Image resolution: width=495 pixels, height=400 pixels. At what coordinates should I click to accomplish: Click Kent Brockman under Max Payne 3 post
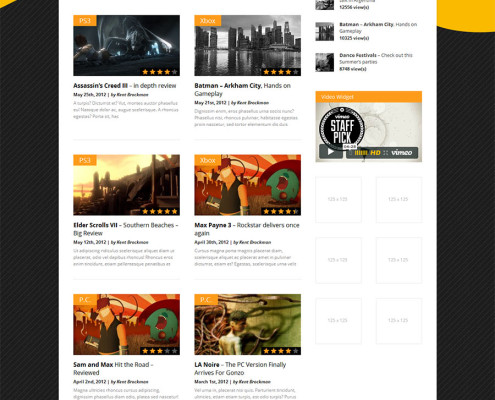[x=255, y=242]
